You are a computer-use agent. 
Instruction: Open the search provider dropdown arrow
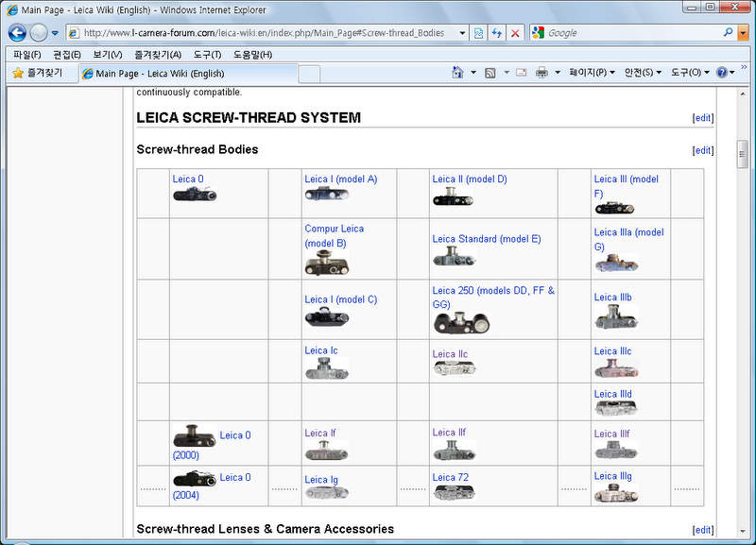(743, 33)
